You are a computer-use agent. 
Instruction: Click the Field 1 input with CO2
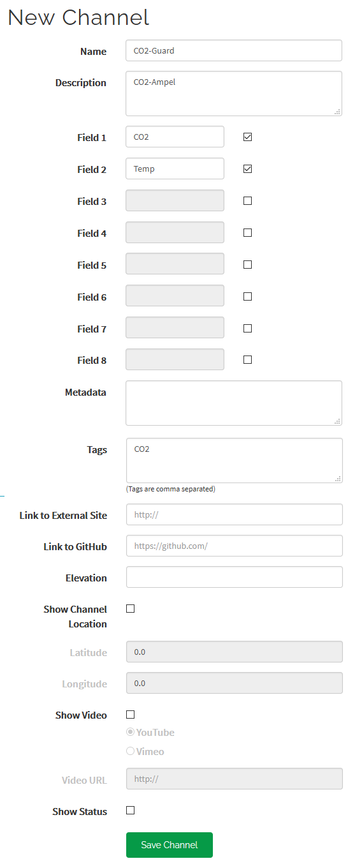175,137
